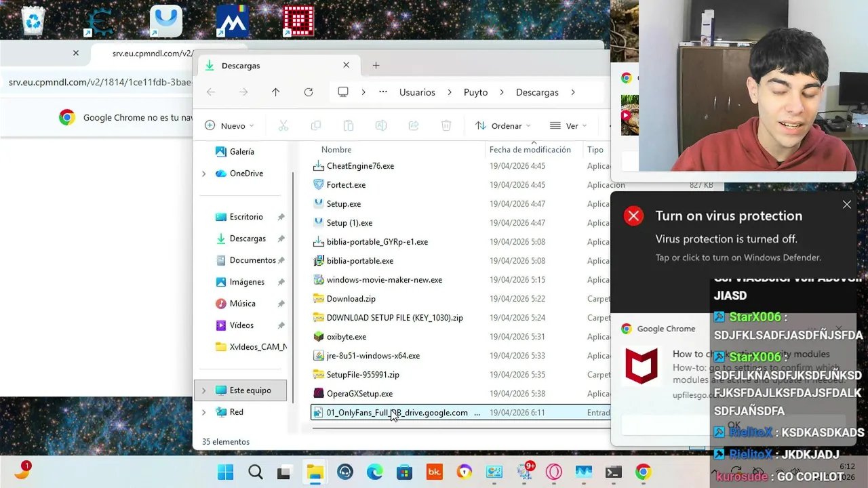Click the chevron after Puyto in breadcrumb

tap(502, 92)
